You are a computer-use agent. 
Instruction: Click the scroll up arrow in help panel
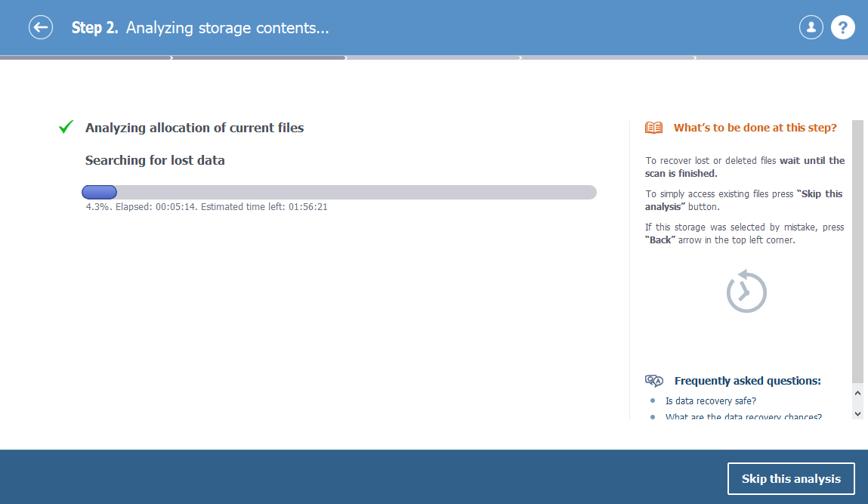(x=857, y=393)
